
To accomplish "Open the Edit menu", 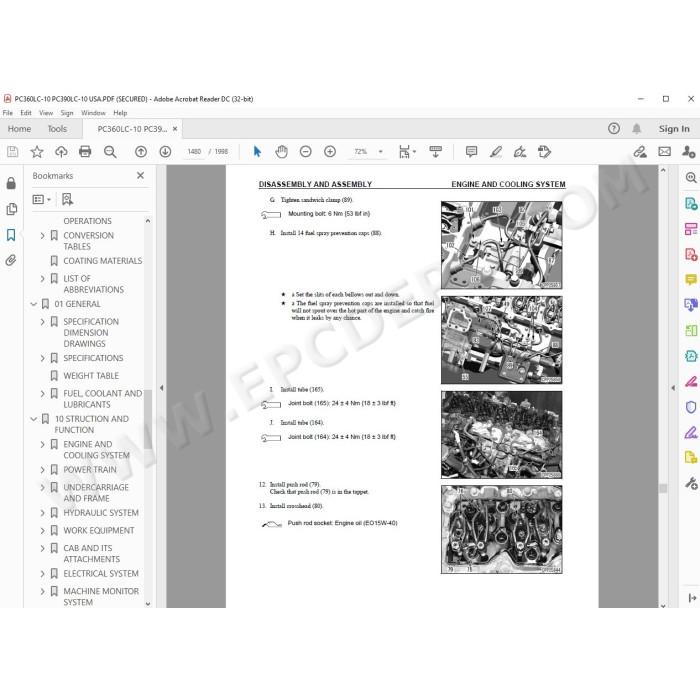I will [26, 113].
